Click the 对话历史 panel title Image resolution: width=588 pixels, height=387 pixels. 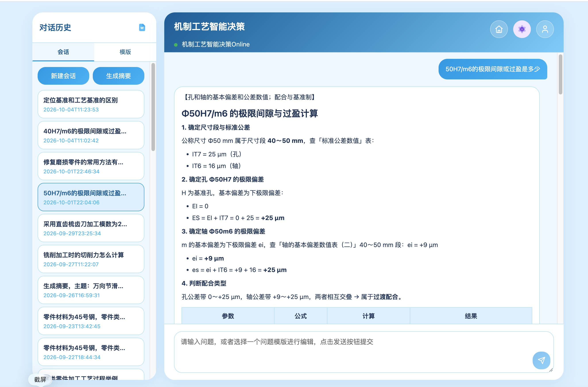(x=55, y=28)
